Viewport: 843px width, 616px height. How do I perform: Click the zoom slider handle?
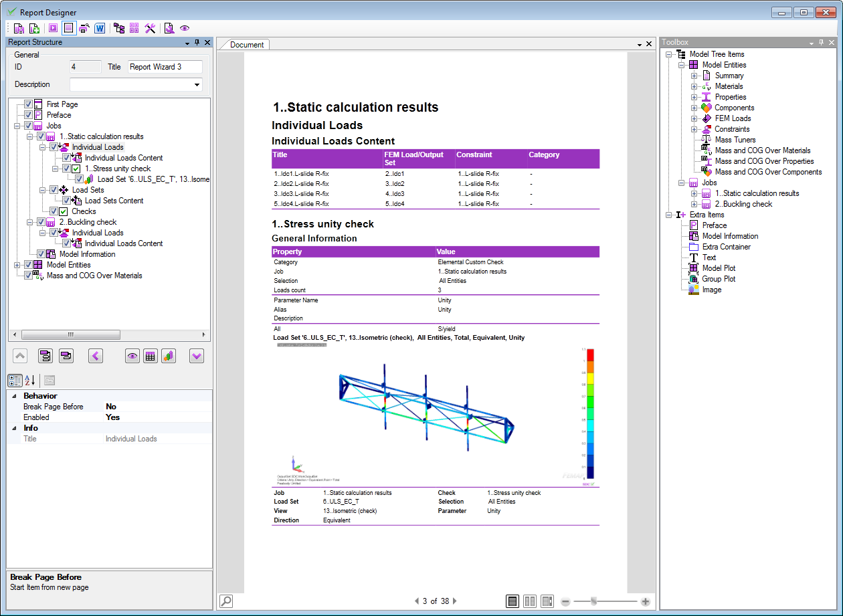593,601
